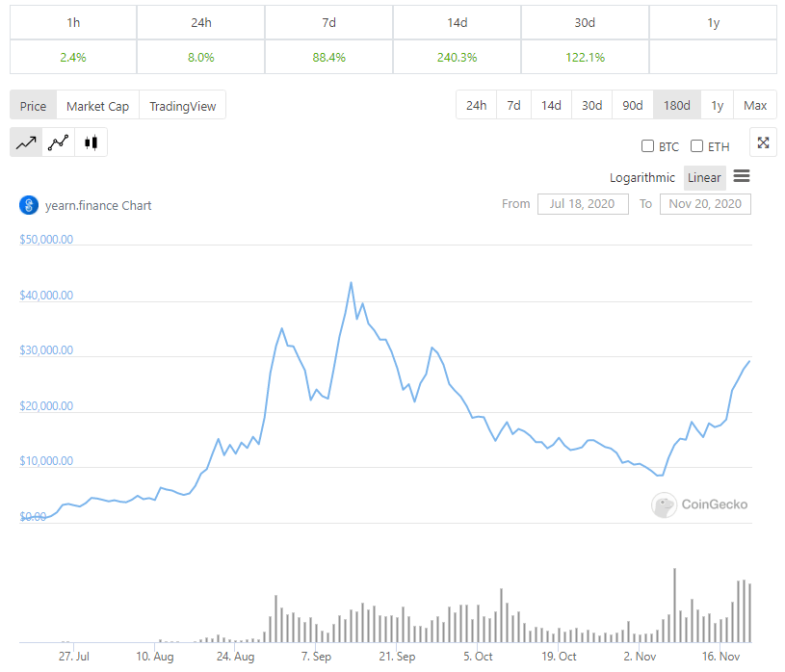Image resolution: width=785 pixels, height=672 pixels.
Task: Switch to candlestick chart view
Action: click(92, 142)
